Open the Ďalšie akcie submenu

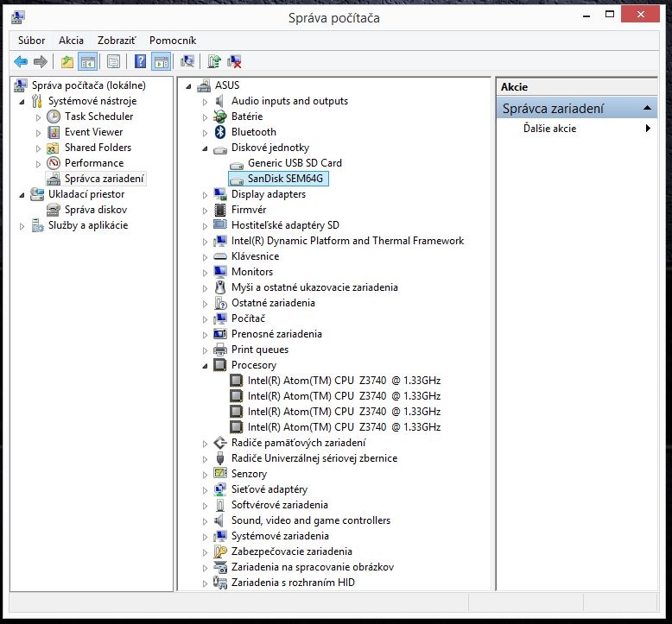tap(549, 129)
